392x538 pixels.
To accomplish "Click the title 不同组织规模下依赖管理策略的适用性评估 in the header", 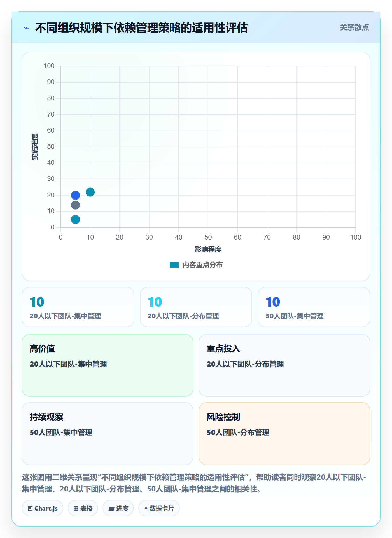I will [x=141, y=28].
